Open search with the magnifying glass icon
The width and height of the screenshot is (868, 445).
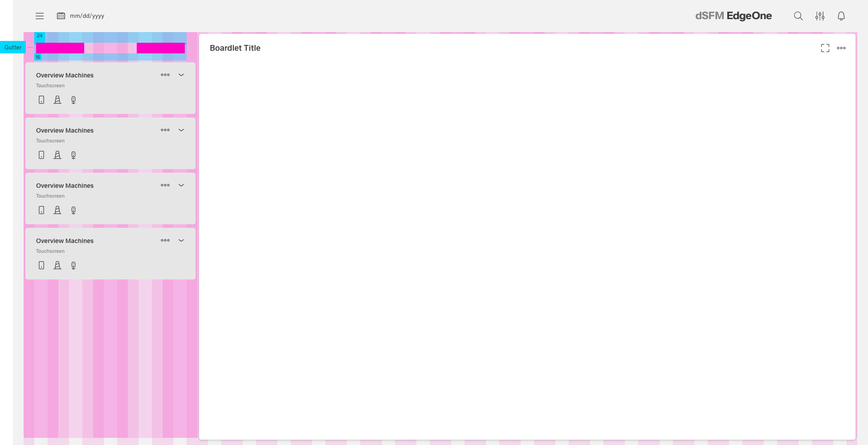click(x=798, y=16)
